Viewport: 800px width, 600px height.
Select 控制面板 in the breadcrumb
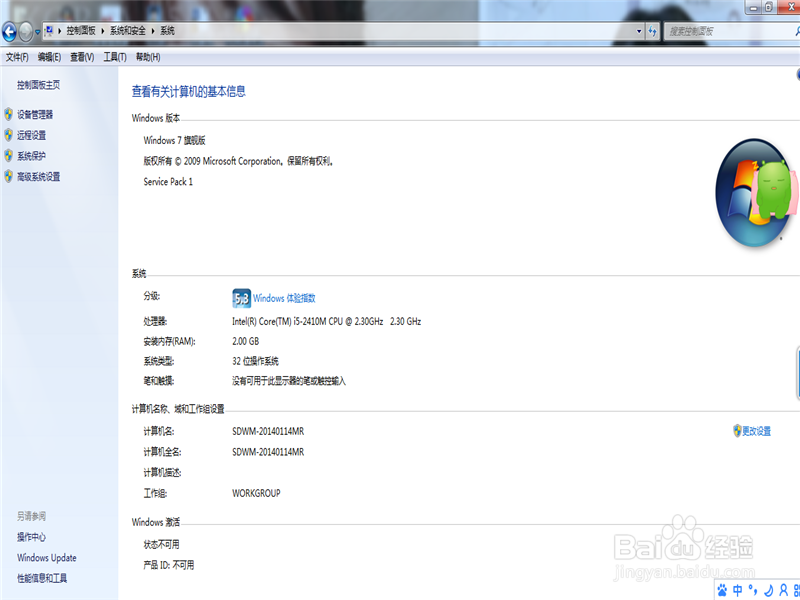(x=81, y=31)
